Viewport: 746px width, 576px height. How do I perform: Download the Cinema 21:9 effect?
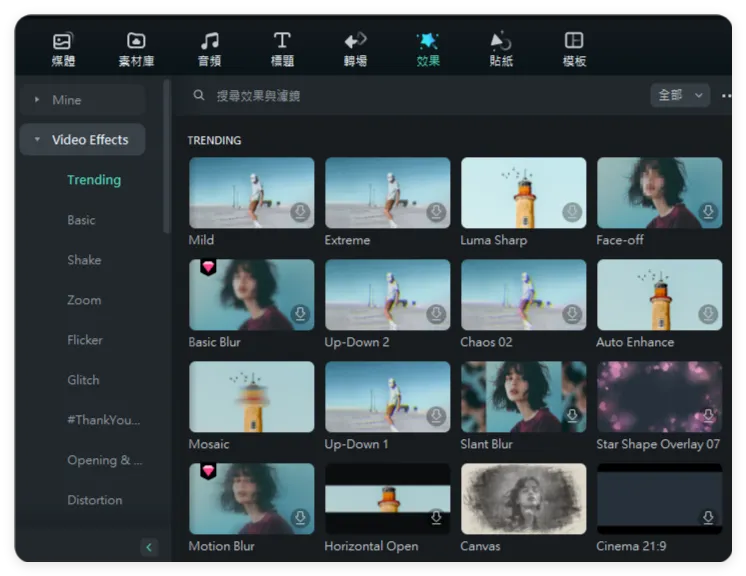tap(708, 517)
